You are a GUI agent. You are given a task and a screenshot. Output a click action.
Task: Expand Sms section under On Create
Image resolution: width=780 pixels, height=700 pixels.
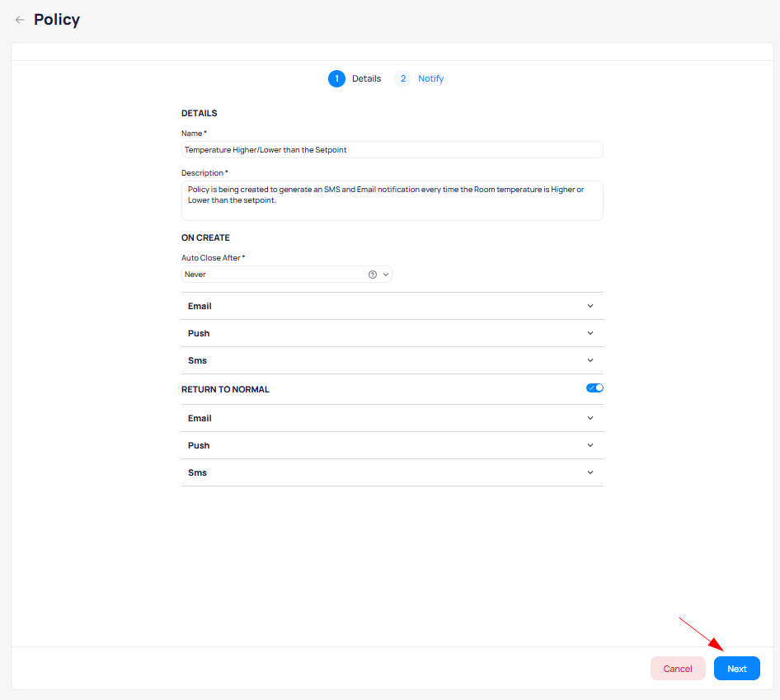[x=590, y=360]
